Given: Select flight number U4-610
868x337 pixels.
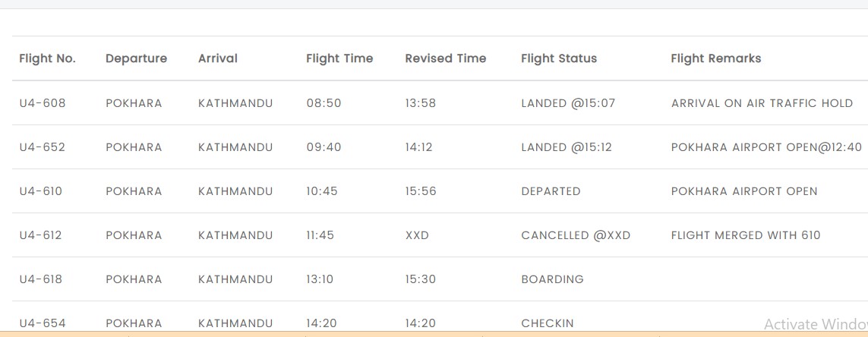Looking at the screenshot, I should 41,191.
